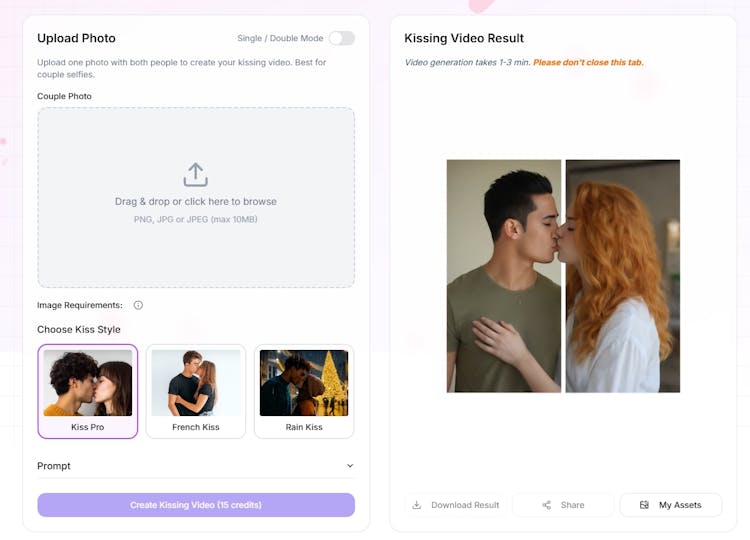Select the Kiss Pro style card
The width and height of the screenshot is (750, 540).
point(88,391)
